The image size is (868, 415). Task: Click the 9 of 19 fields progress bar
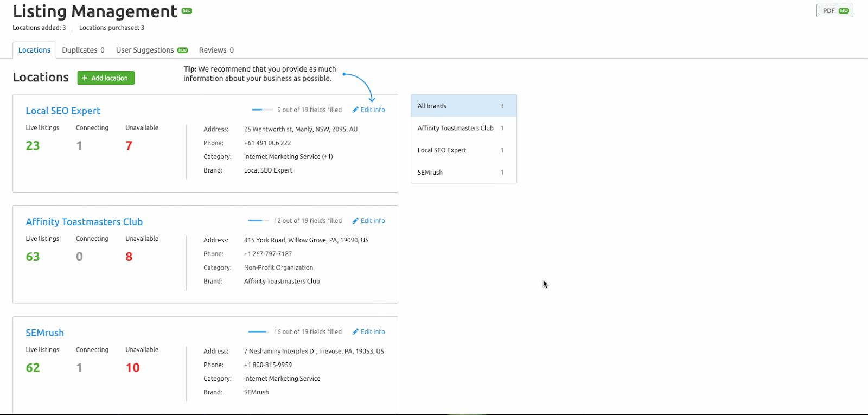(x=262, y=110)
